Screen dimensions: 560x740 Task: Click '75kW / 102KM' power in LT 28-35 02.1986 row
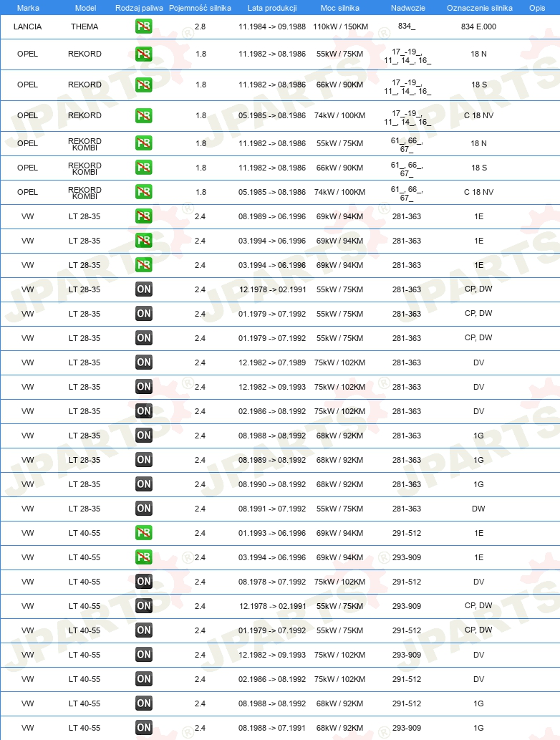339,411
